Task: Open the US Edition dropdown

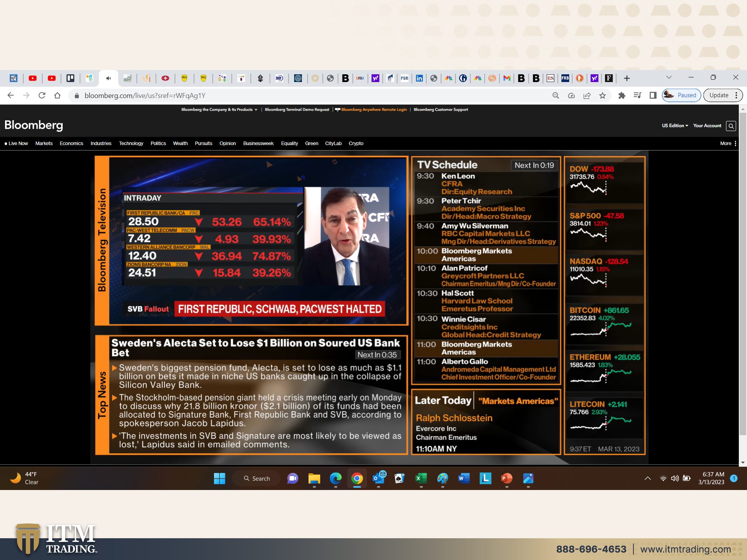Action: tap(675, 126)
